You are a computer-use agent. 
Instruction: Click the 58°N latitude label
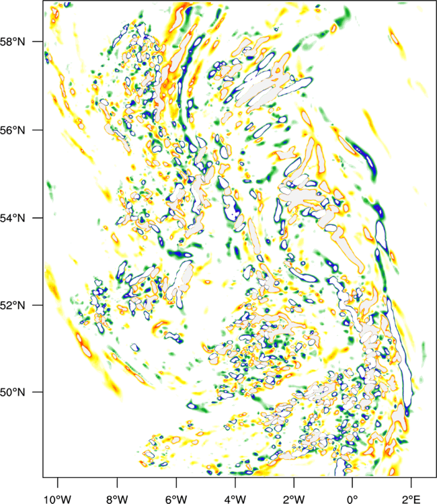coord(13,42)
